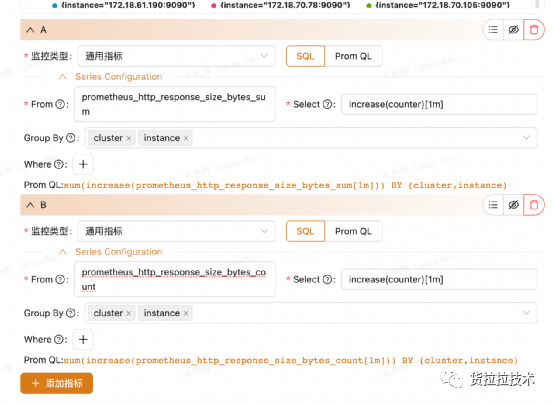
Task: Toggle legend series 172.18.70.78:9090
Action: coord(281,5)
